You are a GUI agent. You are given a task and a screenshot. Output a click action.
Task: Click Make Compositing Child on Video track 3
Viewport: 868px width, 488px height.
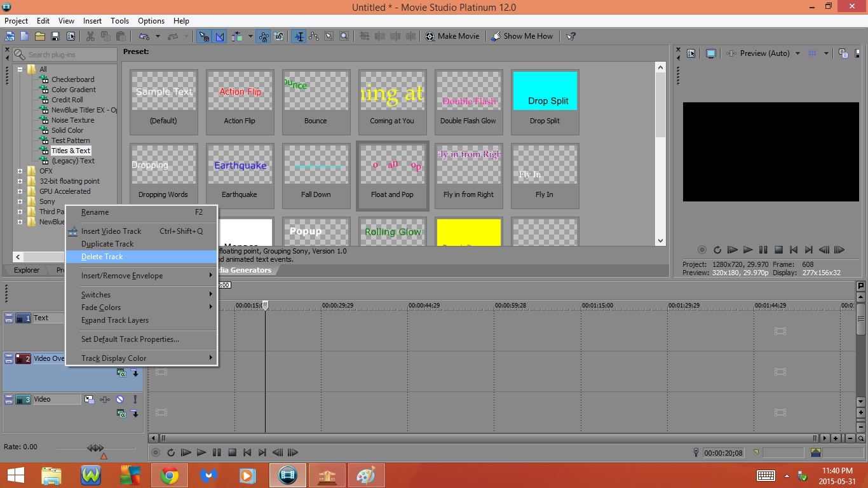point(135,413)
